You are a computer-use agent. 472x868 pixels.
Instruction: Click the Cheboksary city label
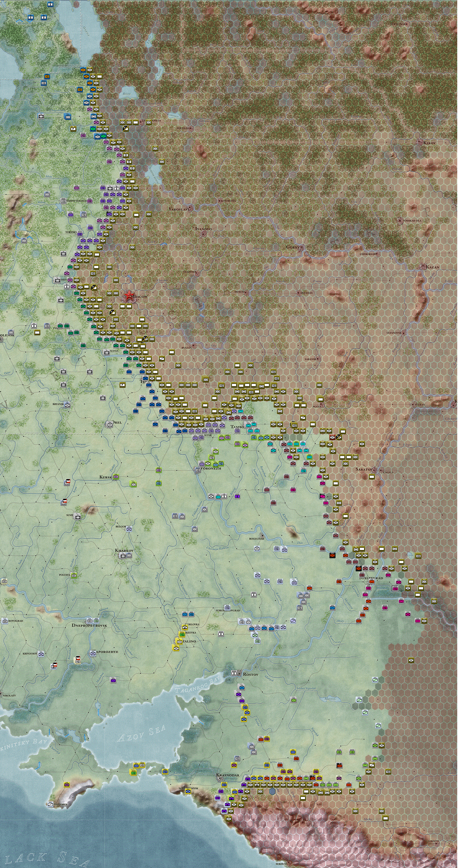368,254
